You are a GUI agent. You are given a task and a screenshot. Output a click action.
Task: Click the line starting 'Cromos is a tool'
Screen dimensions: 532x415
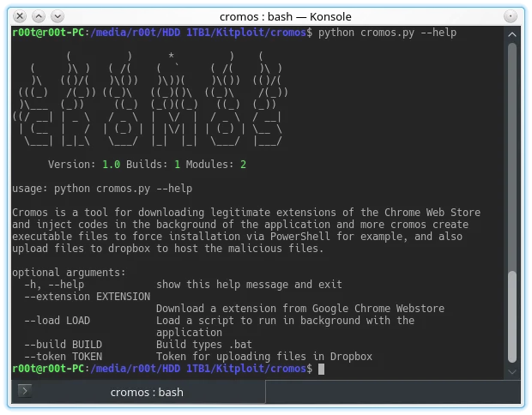tap(246, 213)
